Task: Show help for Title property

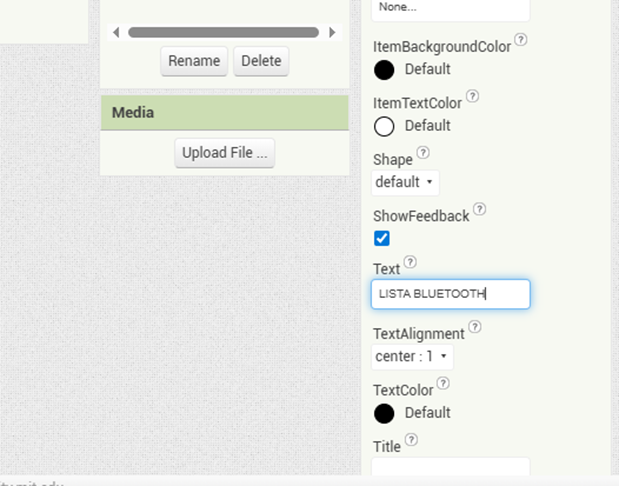Action: (x=411, y=440)
